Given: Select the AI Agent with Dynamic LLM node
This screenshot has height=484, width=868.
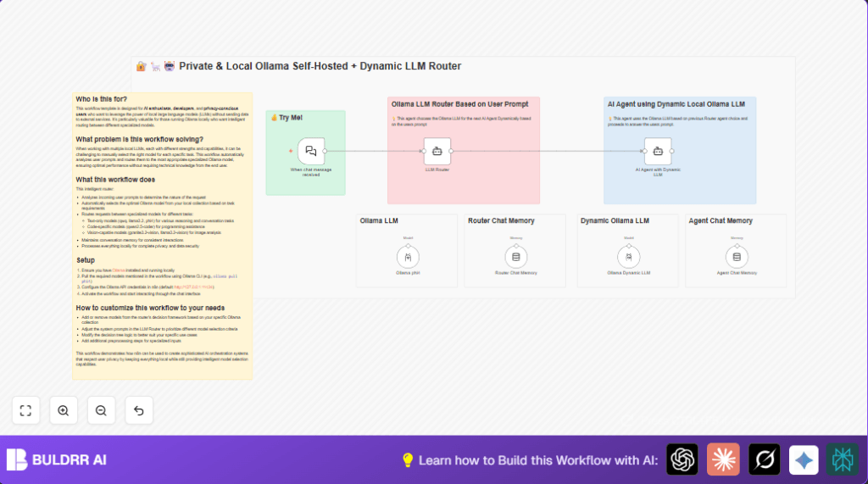Looking at the screenshot, I should [658, 151].
